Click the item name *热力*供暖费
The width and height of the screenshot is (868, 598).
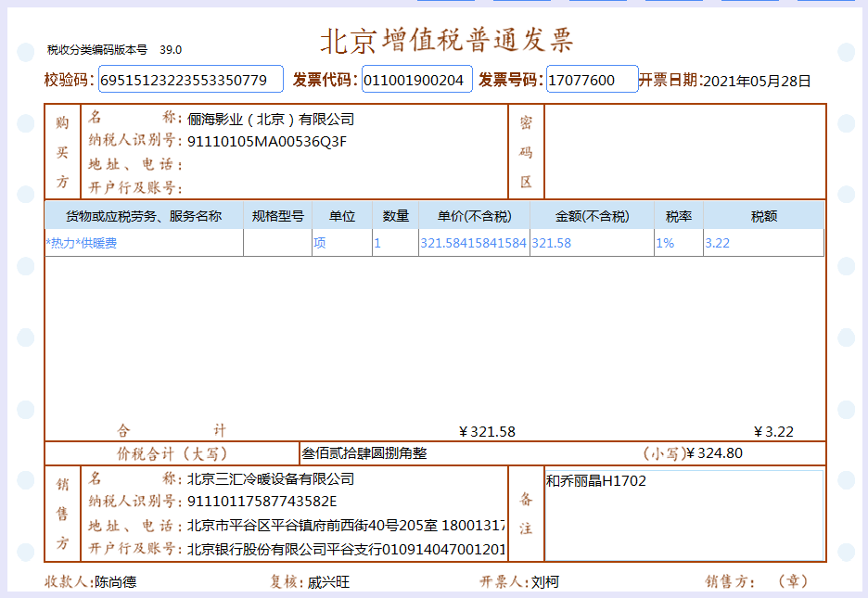point(82,243)
